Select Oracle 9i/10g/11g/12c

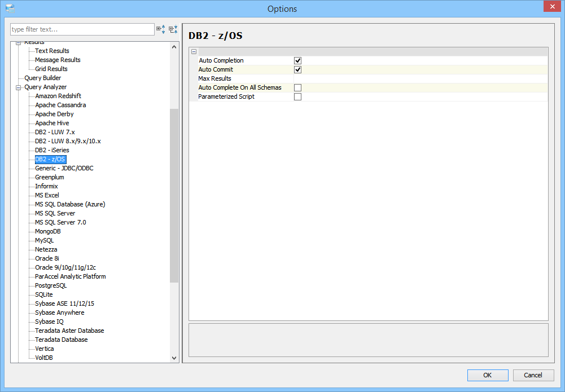(x=65, y=267)
